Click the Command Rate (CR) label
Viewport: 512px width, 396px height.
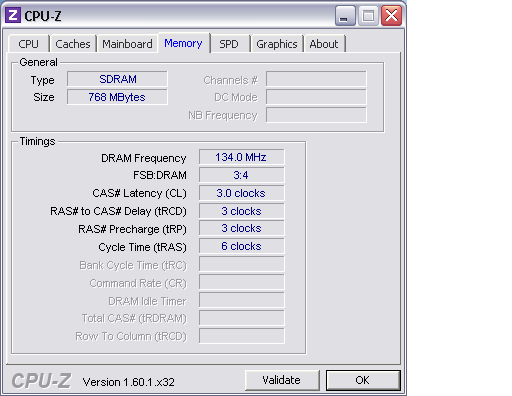point(138,283)
